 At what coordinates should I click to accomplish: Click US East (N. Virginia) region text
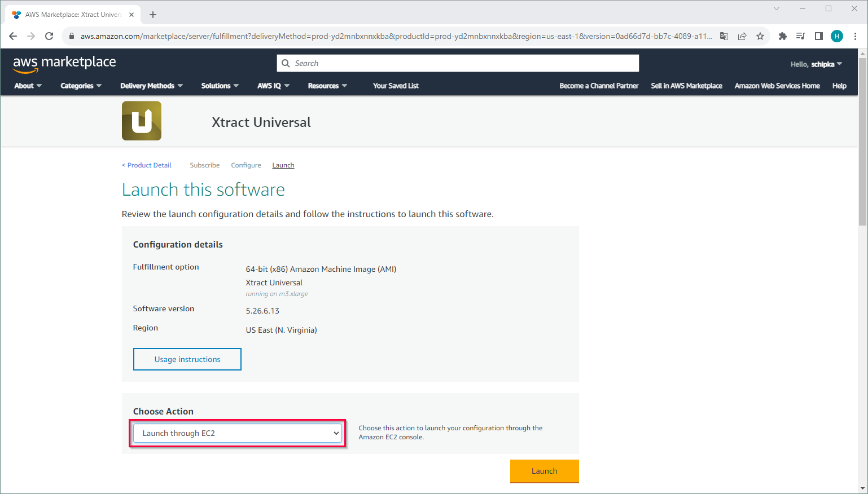tap(281, 330)
